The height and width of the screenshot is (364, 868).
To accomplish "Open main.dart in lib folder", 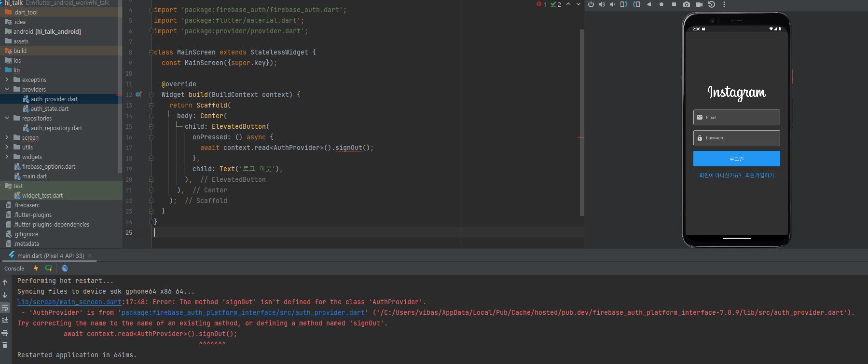I will [34, 176].
